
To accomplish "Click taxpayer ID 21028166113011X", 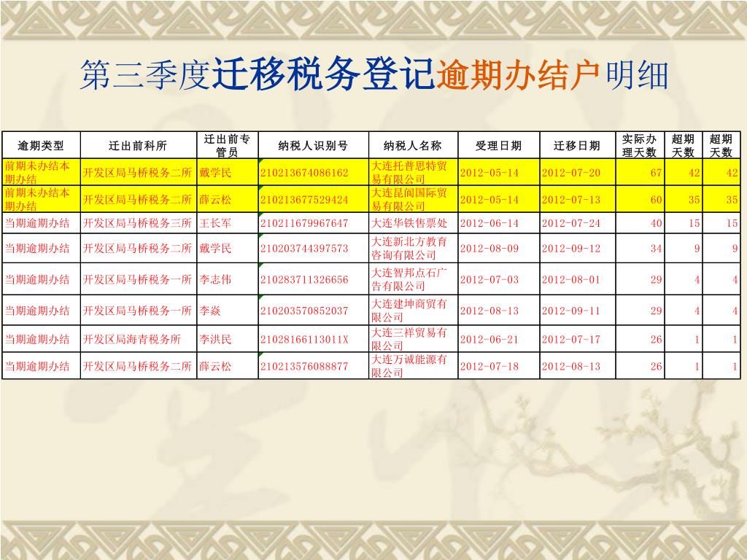I will click(304, 340).
